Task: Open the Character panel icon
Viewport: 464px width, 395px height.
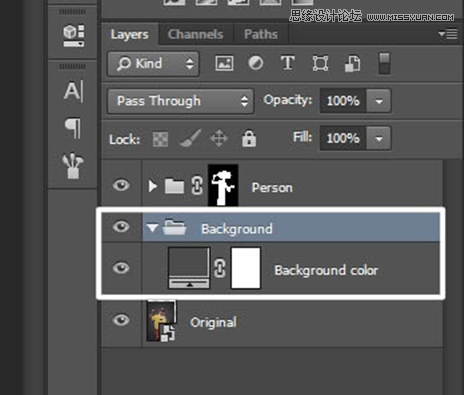Action: 74,91
